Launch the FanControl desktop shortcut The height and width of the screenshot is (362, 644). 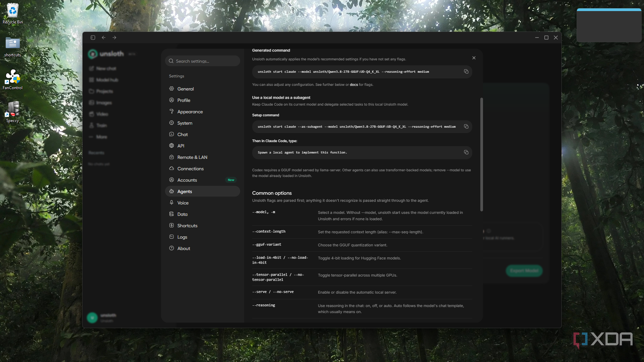point(13,80)
